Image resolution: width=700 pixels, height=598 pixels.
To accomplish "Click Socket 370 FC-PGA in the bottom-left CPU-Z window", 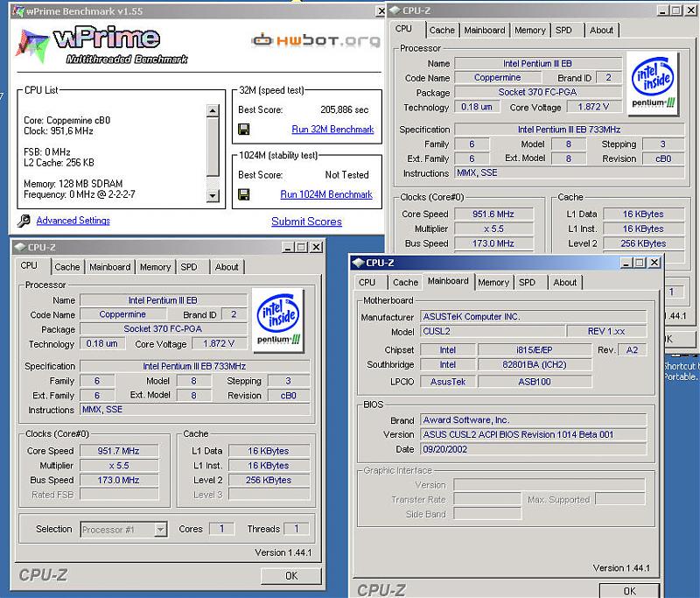I will pyautogui.click(x=163, y=329).
